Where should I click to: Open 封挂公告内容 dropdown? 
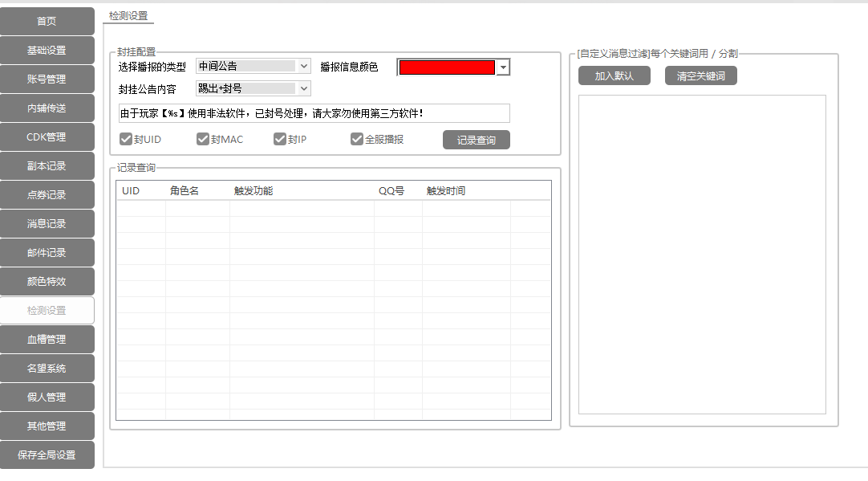[304, 89]
